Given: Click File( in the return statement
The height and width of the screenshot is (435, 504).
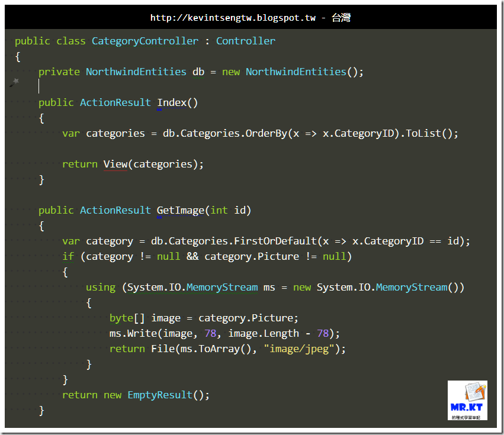Looking at the screenshot, I should (x=165, y=349).
